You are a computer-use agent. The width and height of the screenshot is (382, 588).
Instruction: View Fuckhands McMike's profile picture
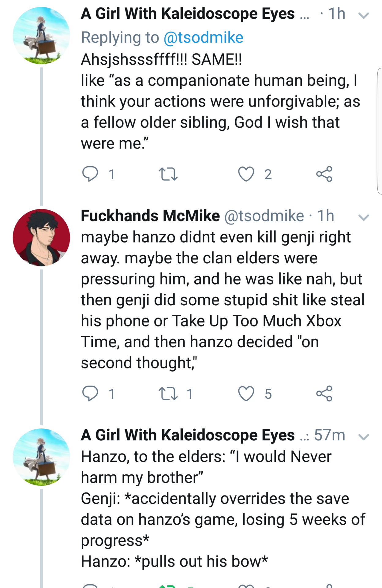pos(41,237)
